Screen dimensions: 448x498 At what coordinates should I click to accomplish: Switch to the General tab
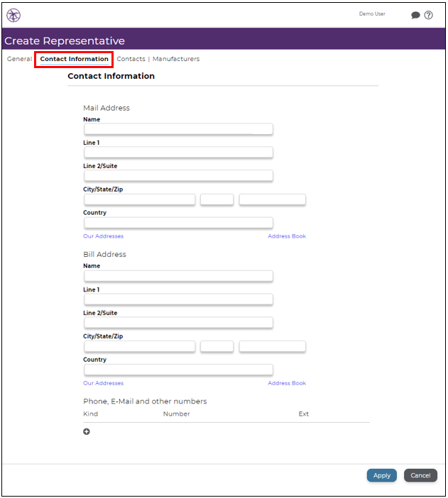pyautogui.click(x=19, y=59)
